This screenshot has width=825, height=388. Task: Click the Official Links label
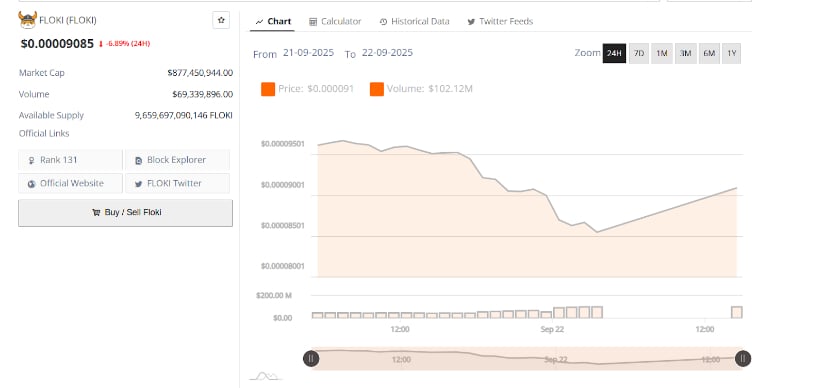pos(44,134)
